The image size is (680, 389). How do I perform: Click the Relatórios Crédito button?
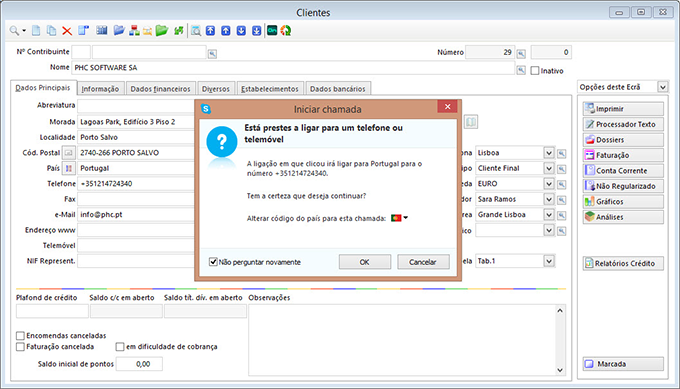tap(623, 263)
